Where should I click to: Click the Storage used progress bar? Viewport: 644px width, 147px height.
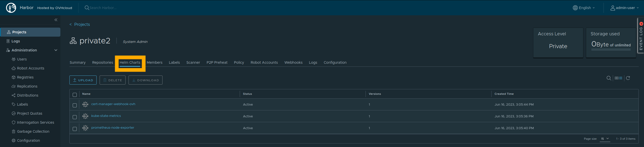tap(611, 50)
